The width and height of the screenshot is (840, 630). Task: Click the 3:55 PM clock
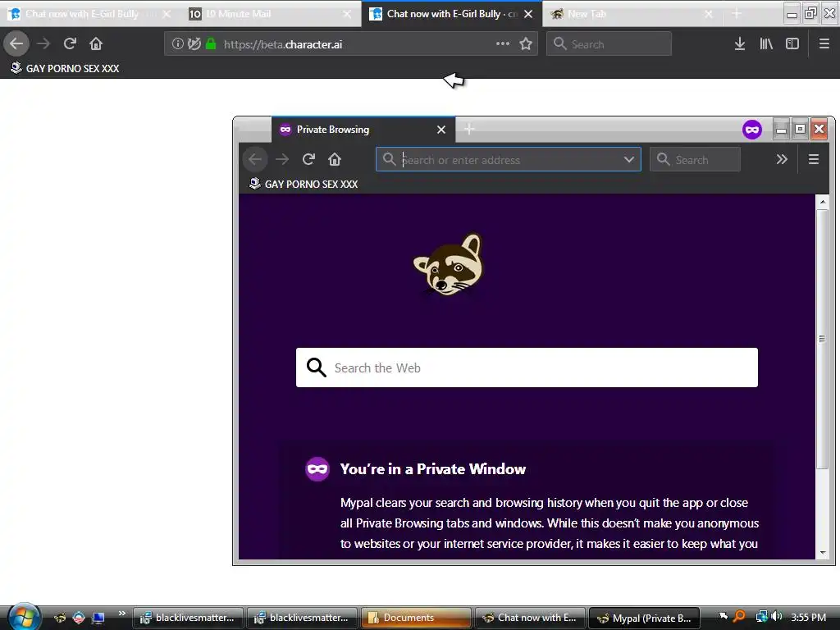coord(808,618)
